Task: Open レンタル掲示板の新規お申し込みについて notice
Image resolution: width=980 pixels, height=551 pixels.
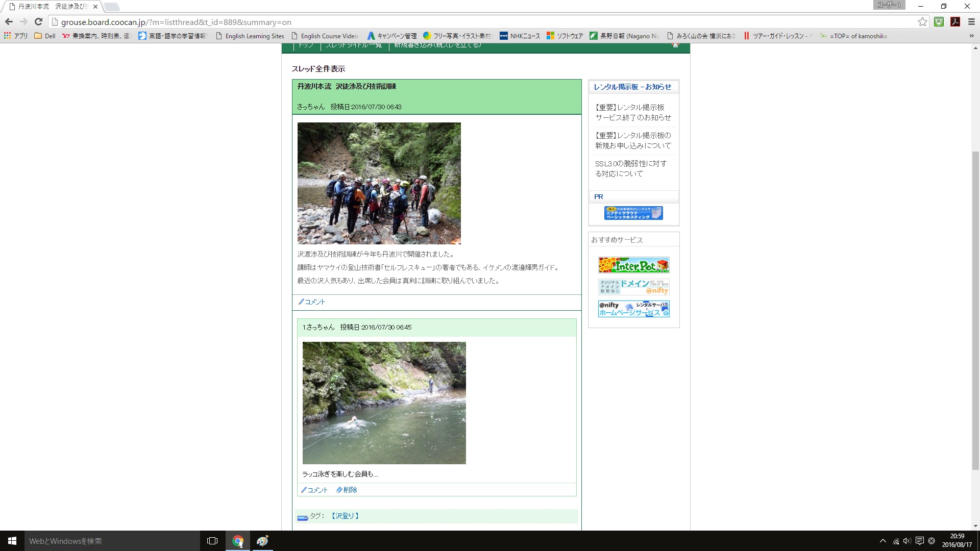Action: [x=633, y=140]
